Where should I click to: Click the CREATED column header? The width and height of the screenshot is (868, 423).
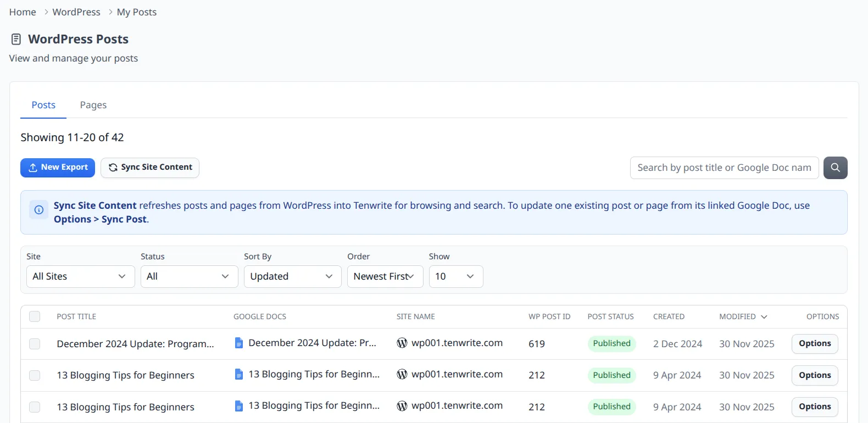(669, 317)
